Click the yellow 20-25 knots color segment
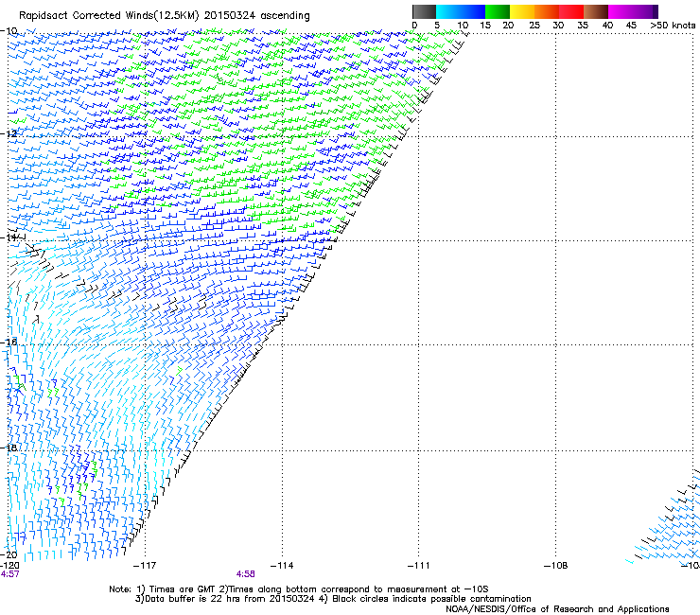This screenshot has width=700, height=615. point(522,11)
